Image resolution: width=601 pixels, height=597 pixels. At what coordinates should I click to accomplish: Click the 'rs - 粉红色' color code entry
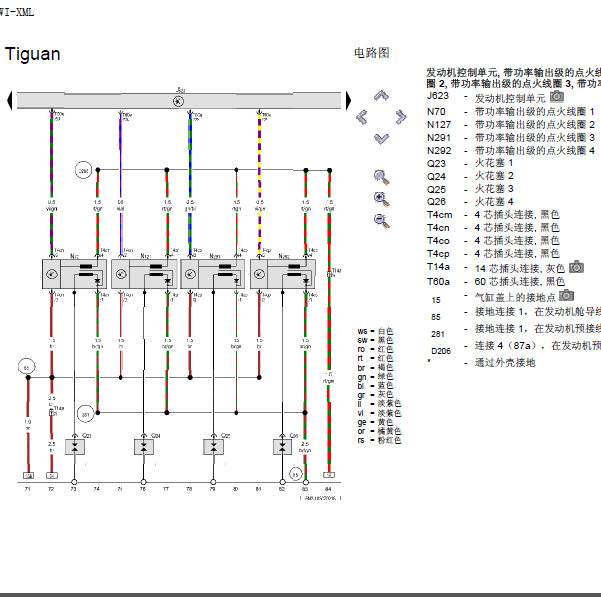click(x=379, y=440)
